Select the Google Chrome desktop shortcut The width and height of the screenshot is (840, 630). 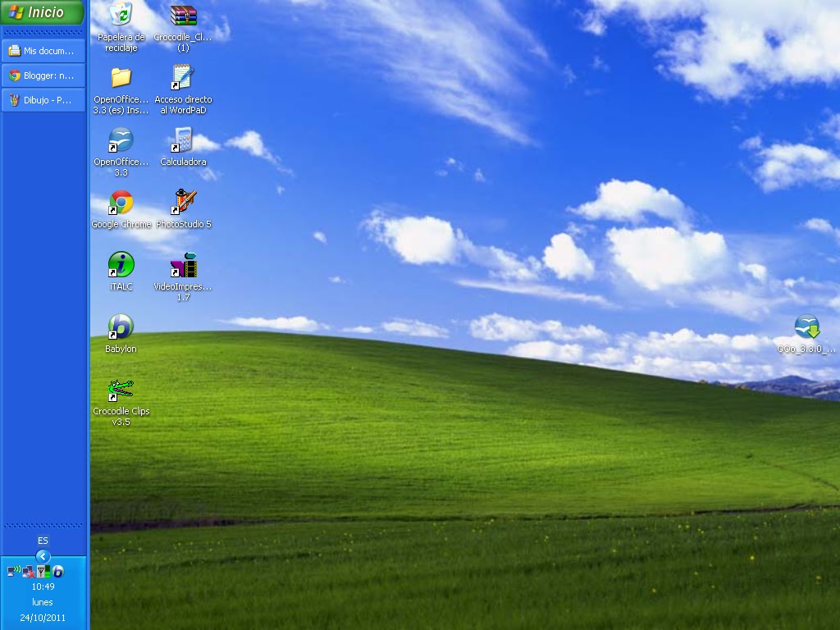coord(121,210)
